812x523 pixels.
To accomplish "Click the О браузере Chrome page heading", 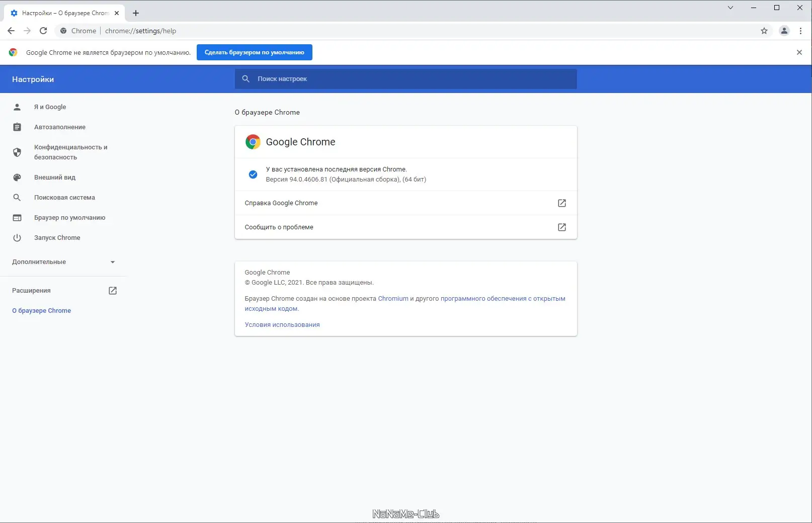I will click(267, 112).
